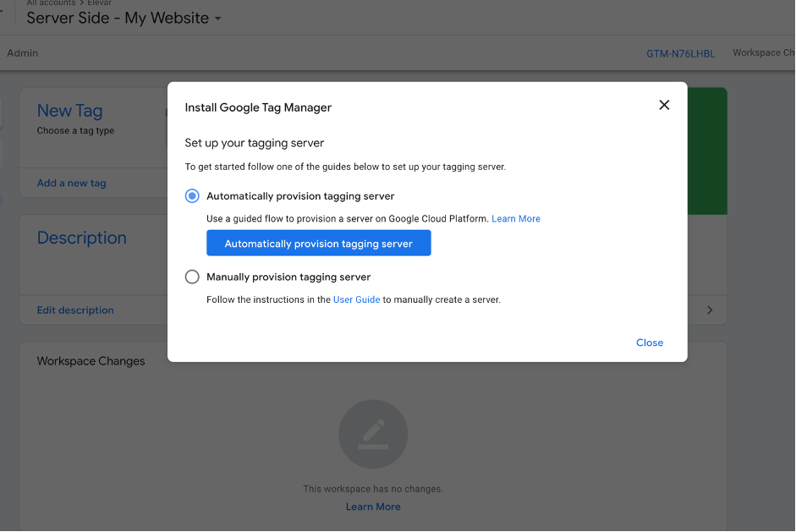This screenshot has height=532, width=796.
Task: Click the pencil icon in Workspace Changes panel
Action: click(373, 434)
